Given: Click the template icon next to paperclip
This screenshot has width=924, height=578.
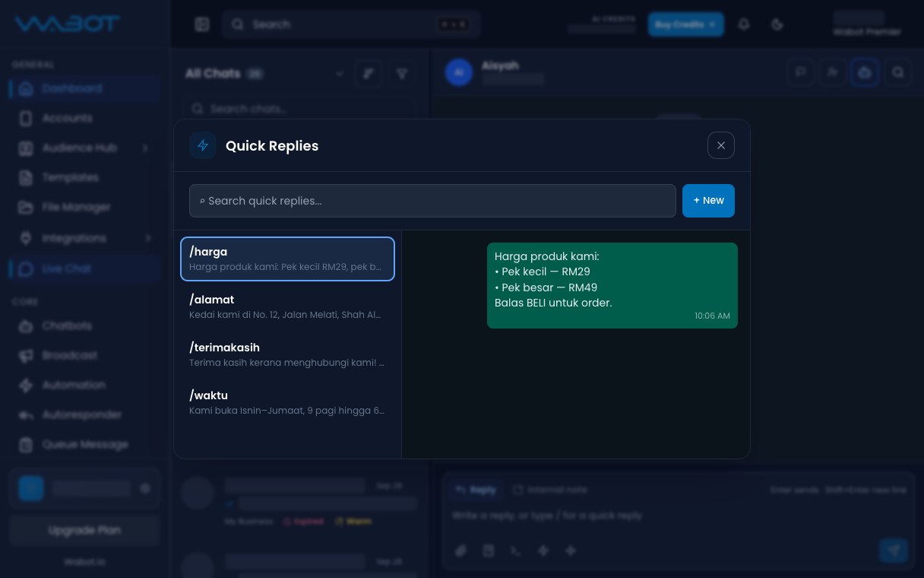Looking at the screenshot, I should tap(489, 551).
